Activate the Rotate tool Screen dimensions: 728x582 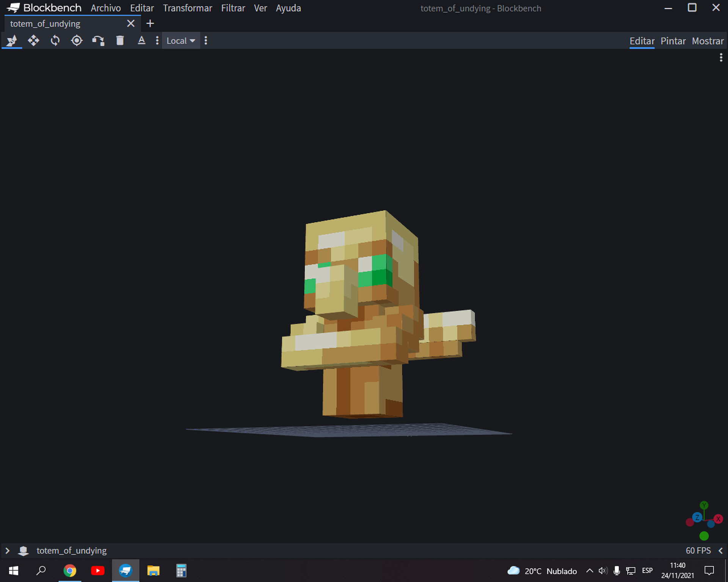(55, 41)
